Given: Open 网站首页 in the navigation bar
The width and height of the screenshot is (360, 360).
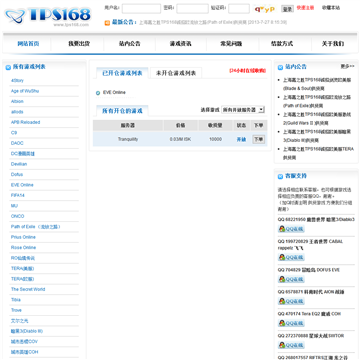Looking at the screenshot, I should [28, 44].
